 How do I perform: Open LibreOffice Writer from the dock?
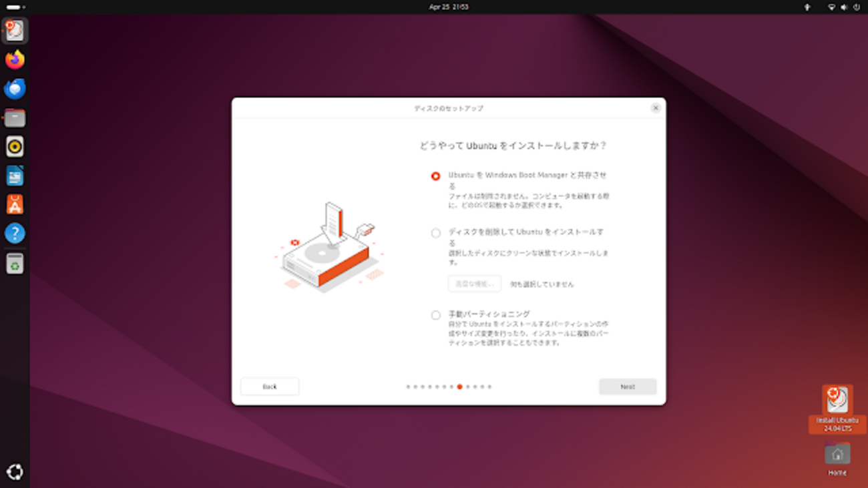click(x=15, y=175)
